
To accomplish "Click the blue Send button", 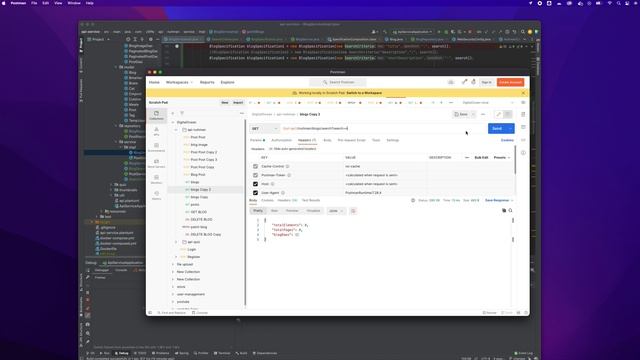I will coord(497,129).
